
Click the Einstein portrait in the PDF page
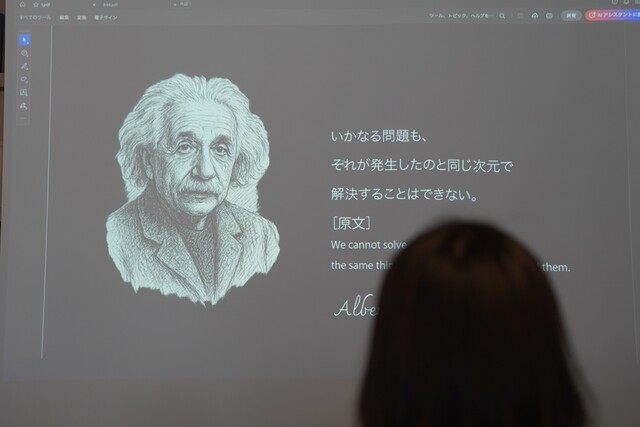[x=193, y=189]
